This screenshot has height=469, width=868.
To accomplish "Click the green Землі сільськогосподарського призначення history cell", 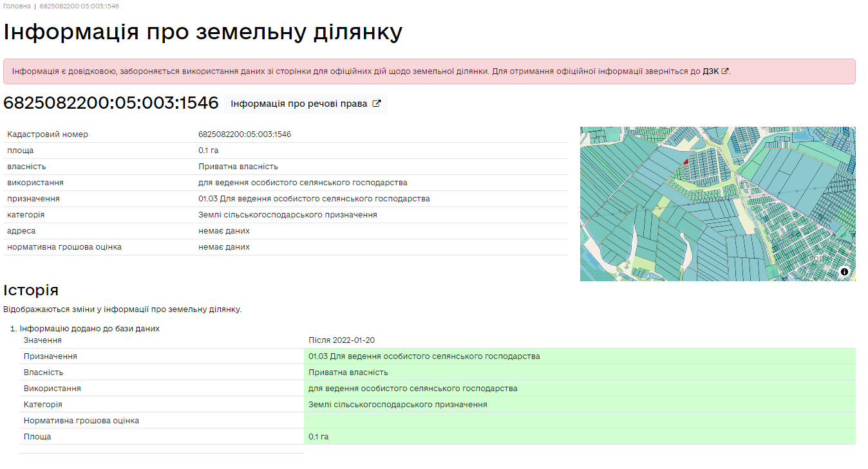I will click(x=397, y=405).
